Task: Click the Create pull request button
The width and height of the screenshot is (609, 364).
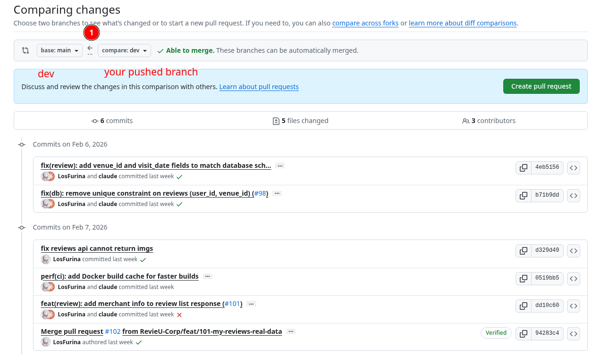Action: click(x=541, y=86)
